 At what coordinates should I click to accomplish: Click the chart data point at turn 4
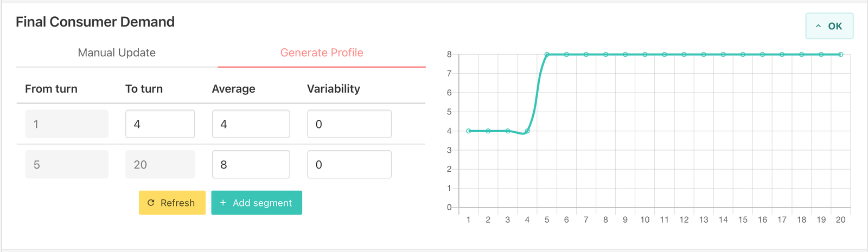coord(527,131)
